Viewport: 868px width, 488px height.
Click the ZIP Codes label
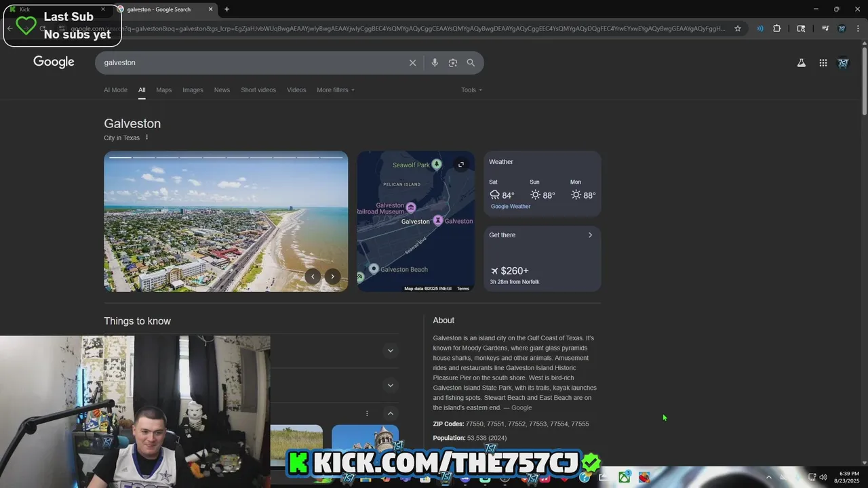(x=448, y=424)
